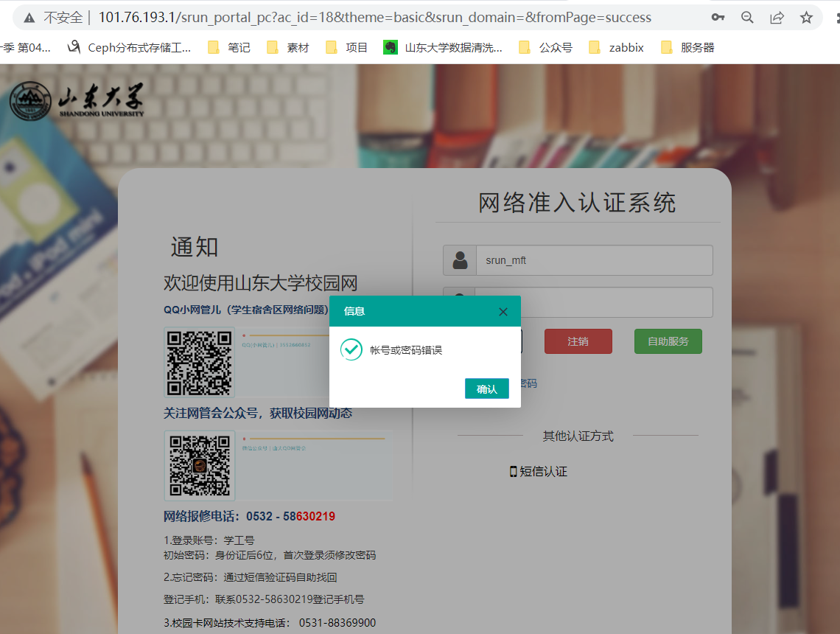Image resolution: width=840 pixels, height=634 pixels.
Task: Click the 2.忘记密码 instruction line
Action: click(x=251, y=577)
